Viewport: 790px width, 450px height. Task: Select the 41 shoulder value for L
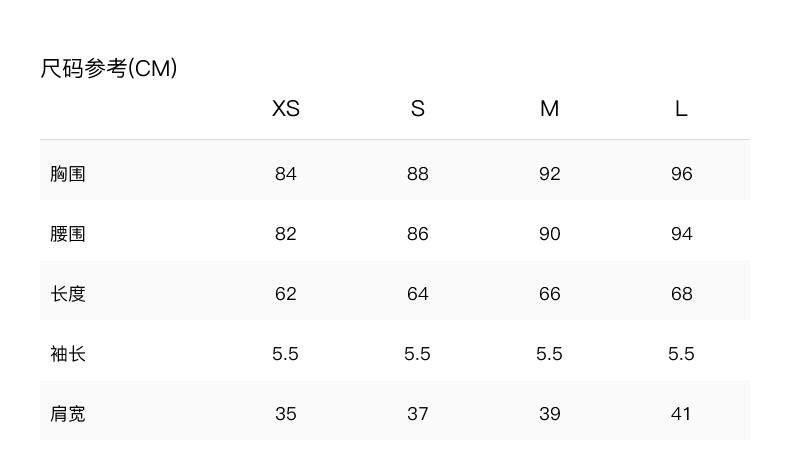click(681, 414)
